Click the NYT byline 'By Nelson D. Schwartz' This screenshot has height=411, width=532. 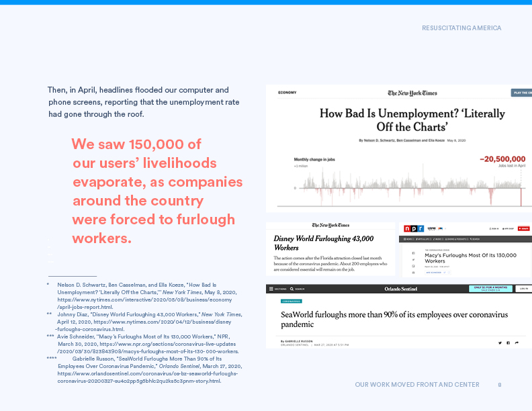click(402, 140)
